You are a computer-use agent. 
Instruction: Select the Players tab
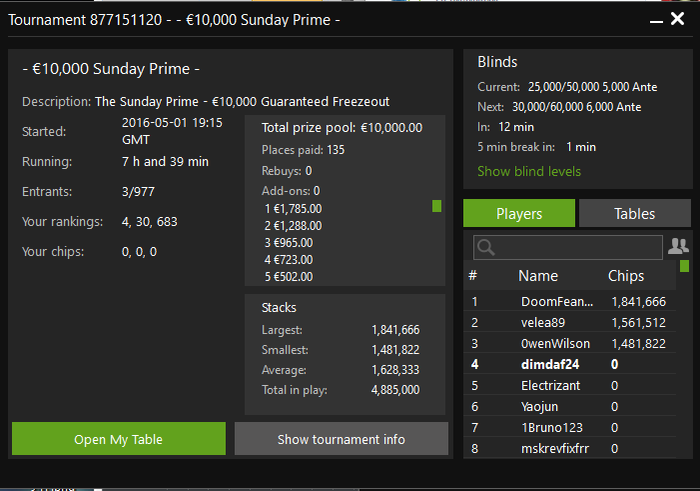pos(519,213)
